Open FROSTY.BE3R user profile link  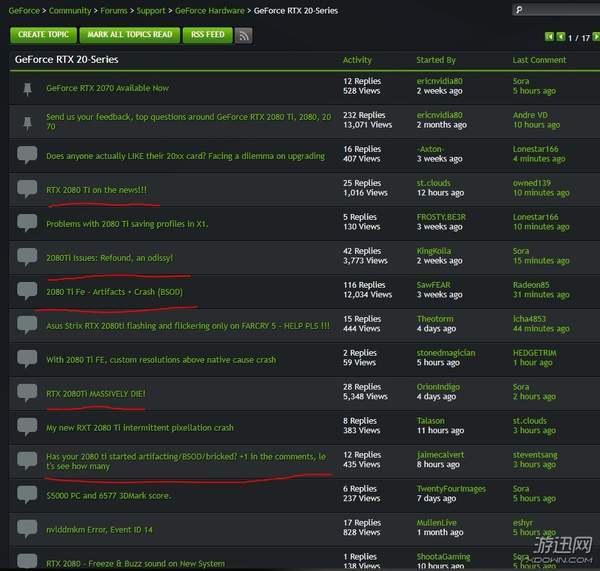[x=441, y=217]
